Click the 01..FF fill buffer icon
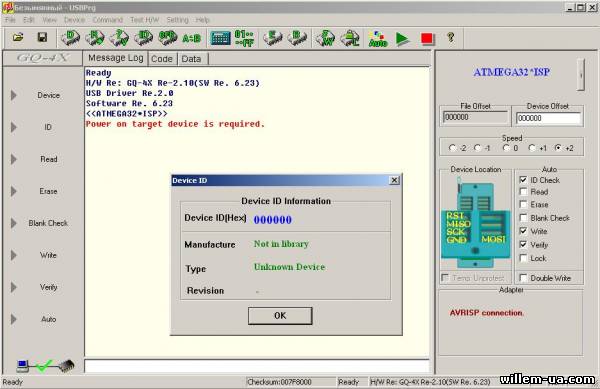Screen dimensions: 600x389 [244, 38]
